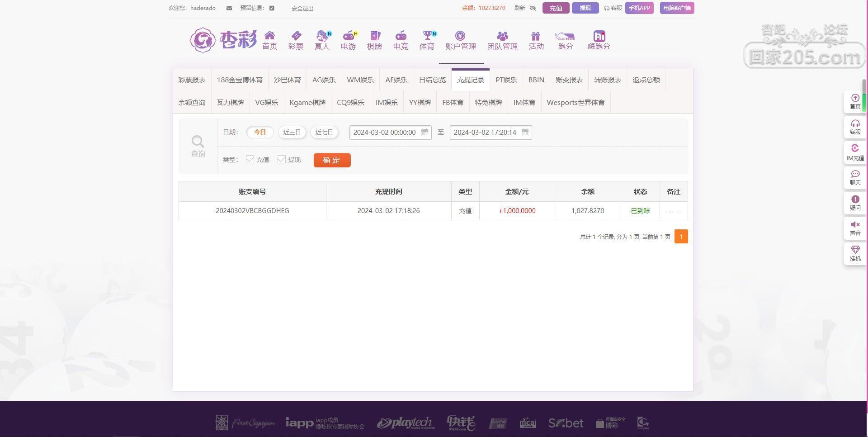
Task: Open the 活动 gift icon
Action: tap(536, 36)
